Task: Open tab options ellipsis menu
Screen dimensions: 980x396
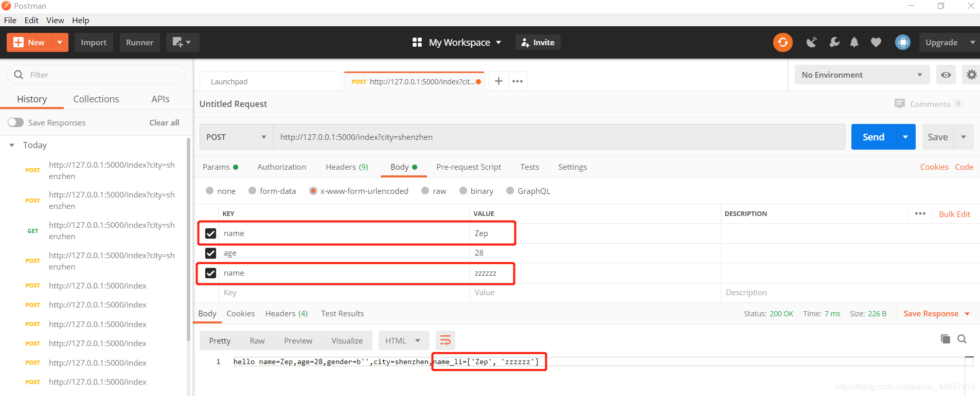Action: (518, 81)
